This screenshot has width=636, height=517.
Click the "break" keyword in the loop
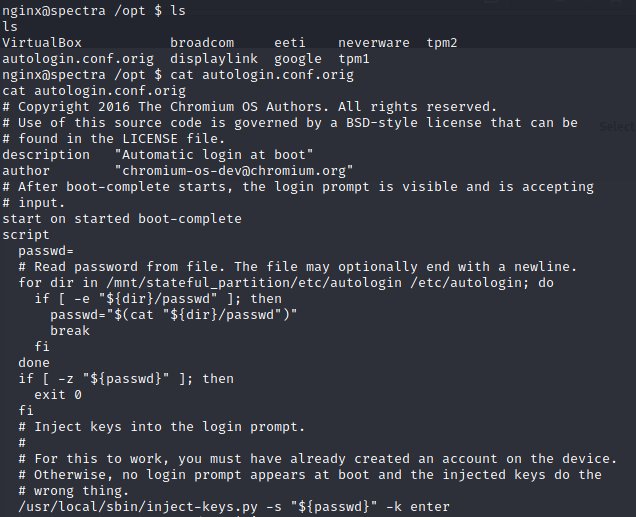(x=70, y=331)
